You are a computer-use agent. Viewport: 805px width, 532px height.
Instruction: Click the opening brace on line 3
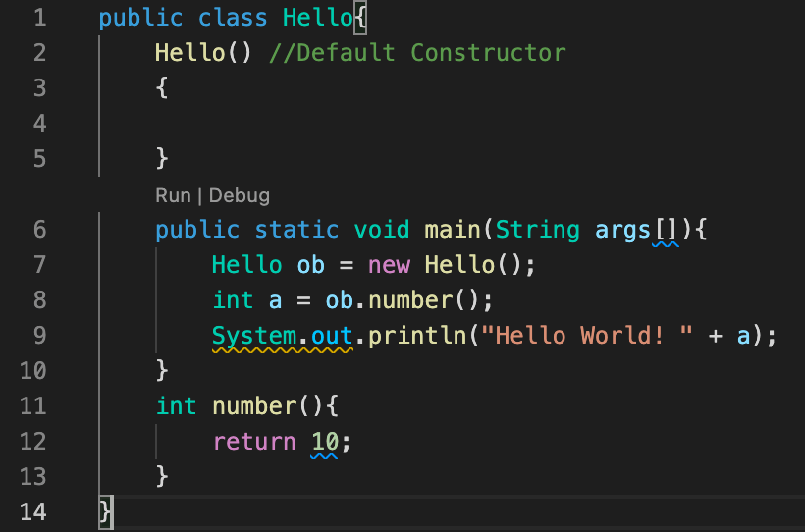point(162,87)
